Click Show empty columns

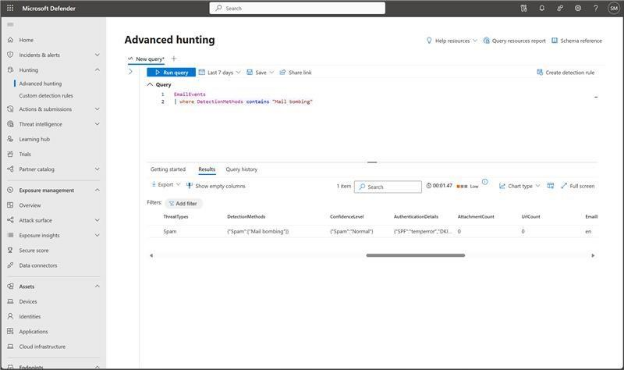tap(216, 186)
